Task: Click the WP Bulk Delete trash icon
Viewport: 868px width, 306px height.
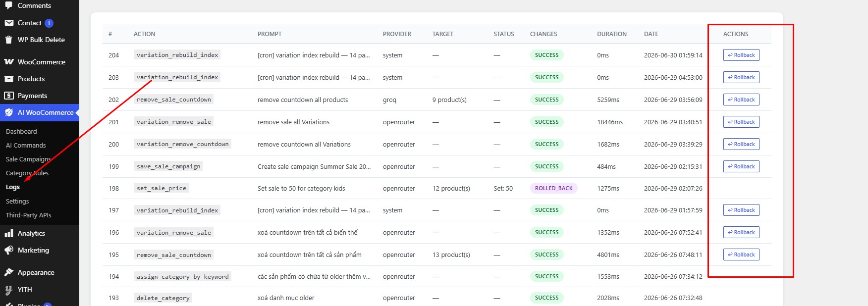Action: pos(9,40)
